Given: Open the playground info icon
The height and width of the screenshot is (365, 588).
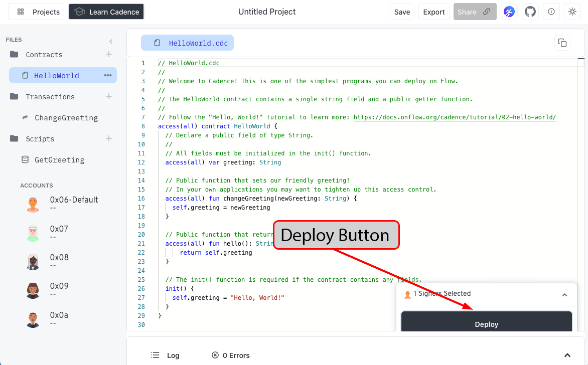Looking at the screenshot, I should pos(551,12).
